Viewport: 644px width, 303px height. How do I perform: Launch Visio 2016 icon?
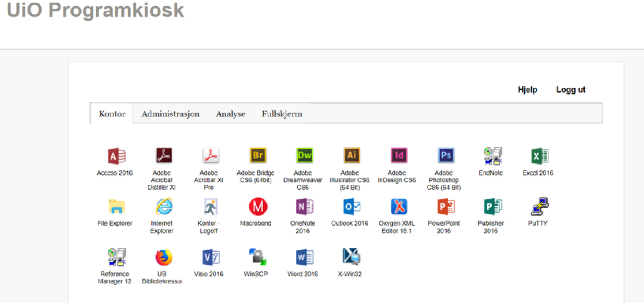211,257
